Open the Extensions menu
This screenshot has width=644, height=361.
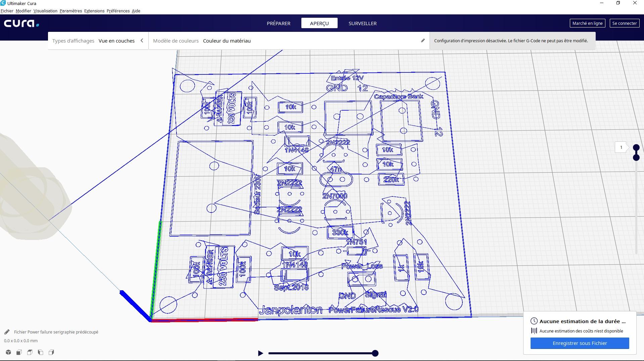[x=94, y=11]
